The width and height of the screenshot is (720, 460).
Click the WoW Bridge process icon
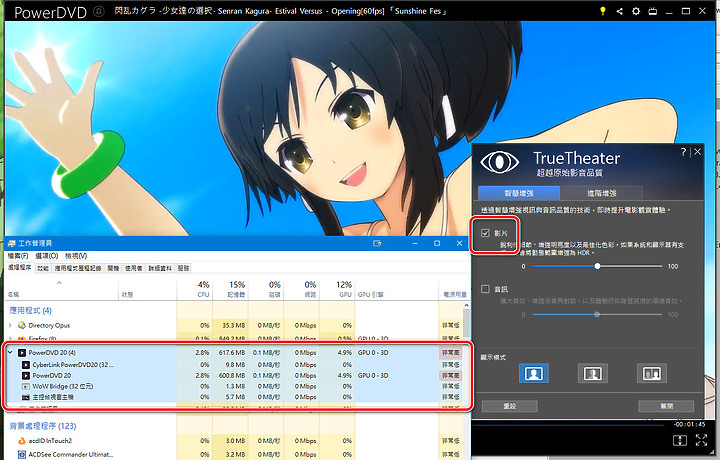click(x=26, y=387)
